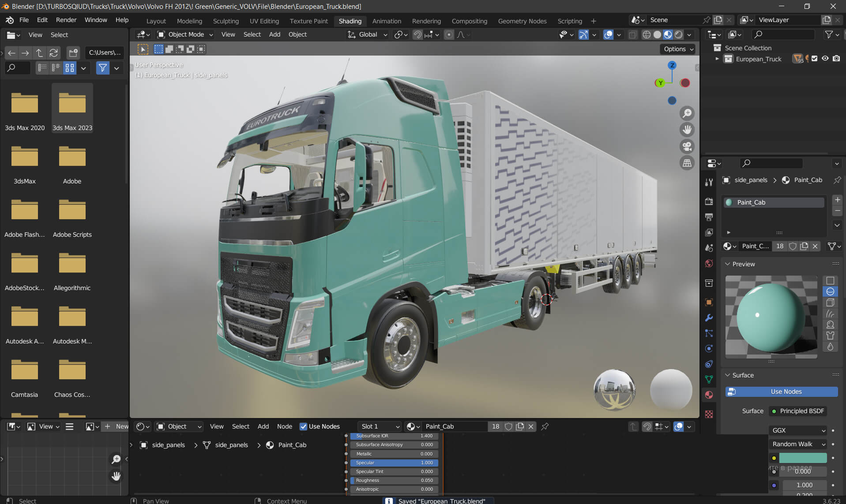Open the Object Mode dropdown

click(185, 34)
